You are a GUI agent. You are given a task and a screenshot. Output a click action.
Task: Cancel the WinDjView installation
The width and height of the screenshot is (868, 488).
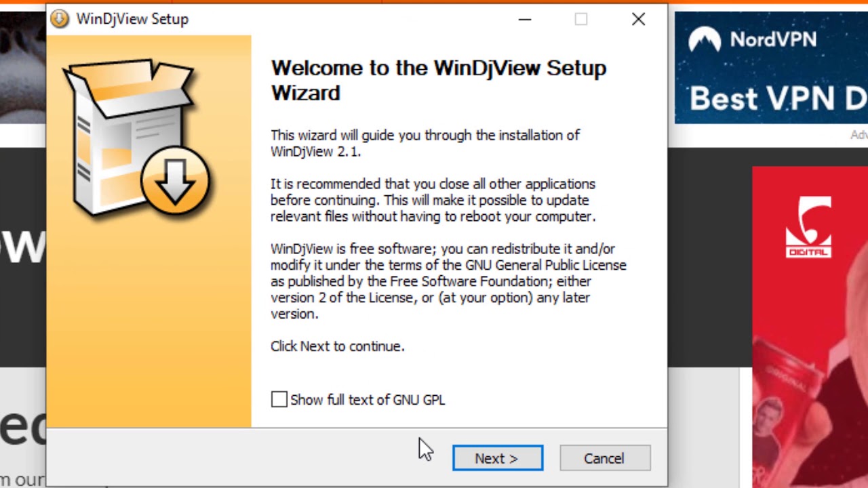(605, 458)
